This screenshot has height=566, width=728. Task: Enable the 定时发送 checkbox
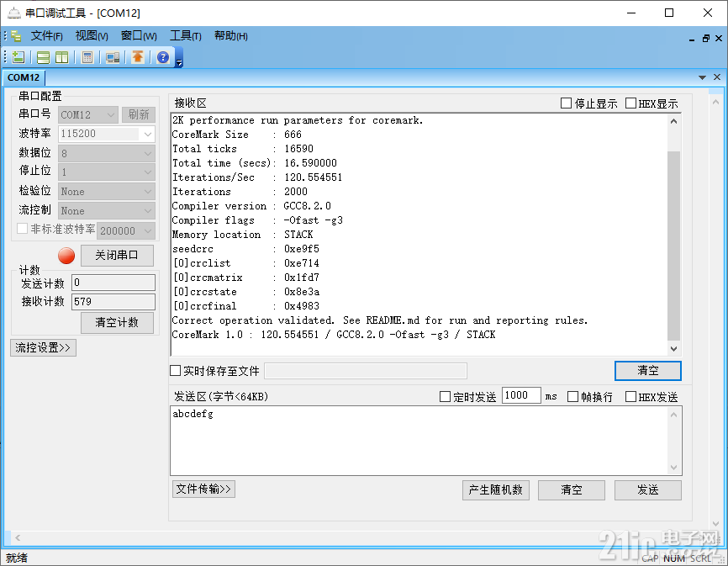click(x=445, y=396)
